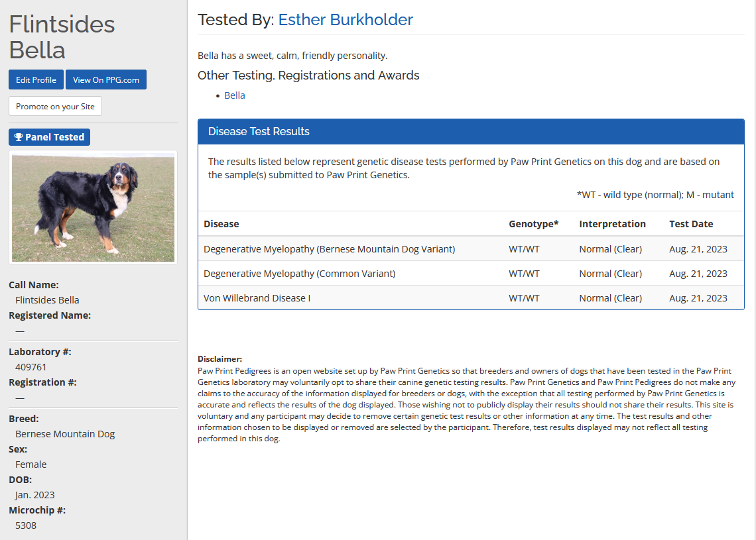Click the Bernese Mountain Dog breed value
The image size is (756, 540).
click(65, 434)
